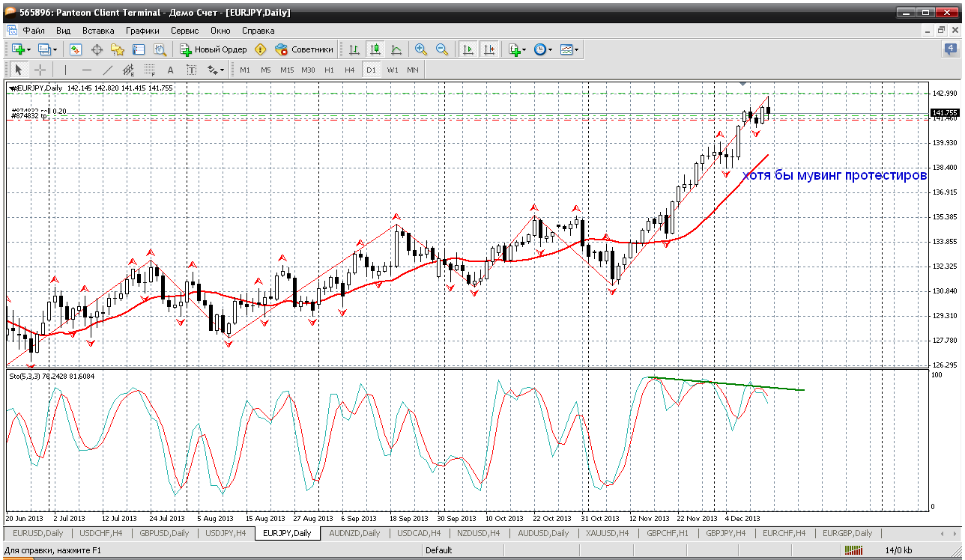Toggle the chart auto scroll button
Screen dimensions: 965x560
click(x=468, y=49)
